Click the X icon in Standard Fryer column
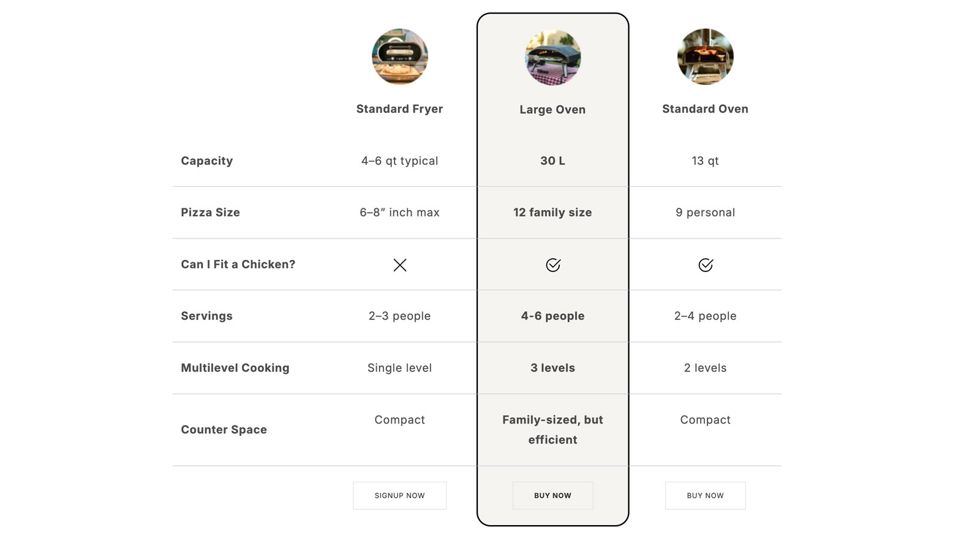 tap(399, 265)
